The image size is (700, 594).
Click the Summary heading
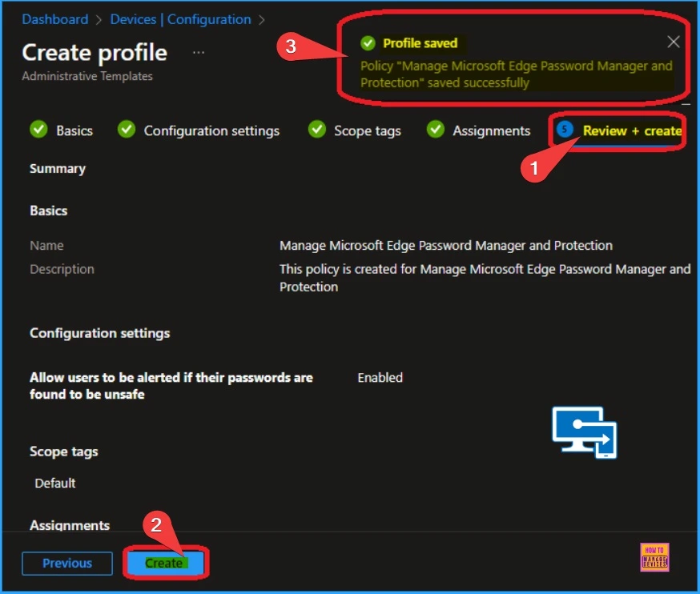58,169
